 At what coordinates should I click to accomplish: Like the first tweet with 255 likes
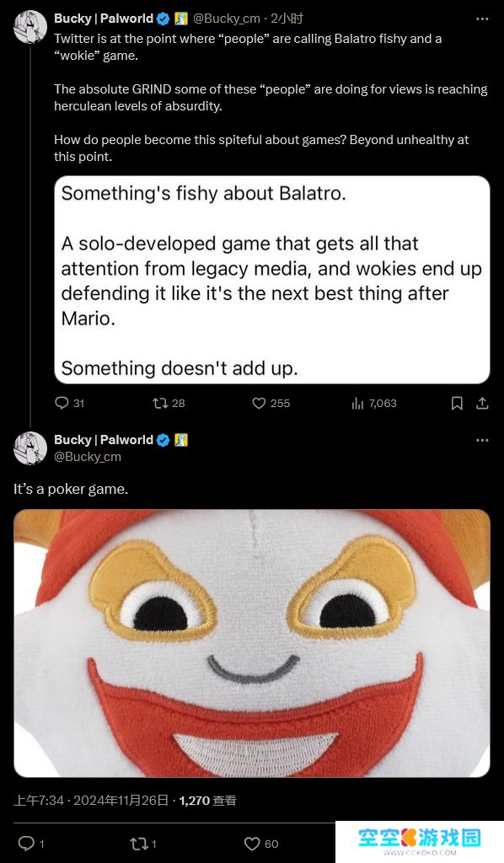tap(259, 404)
